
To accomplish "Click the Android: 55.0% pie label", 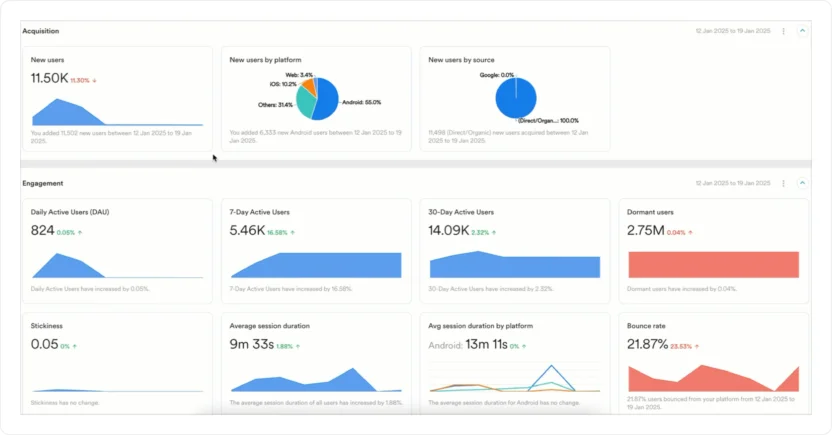I will click(361, 102).
